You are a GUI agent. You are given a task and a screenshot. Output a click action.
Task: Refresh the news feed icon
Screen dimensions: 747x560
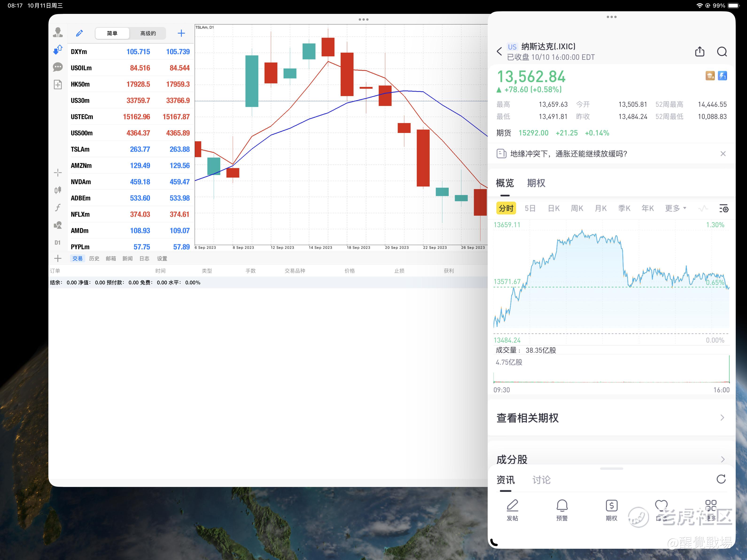(721, 479)
